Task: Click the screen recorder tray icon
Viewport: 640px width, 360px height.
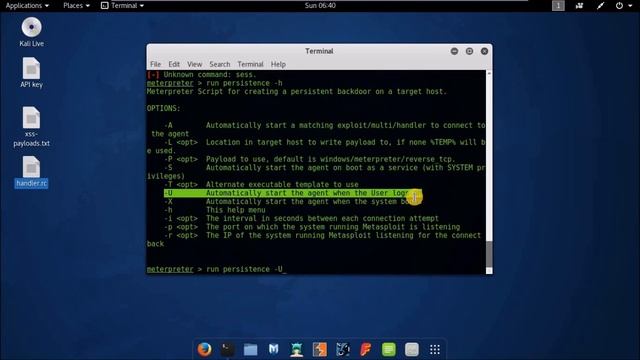Action: [579, 6]
